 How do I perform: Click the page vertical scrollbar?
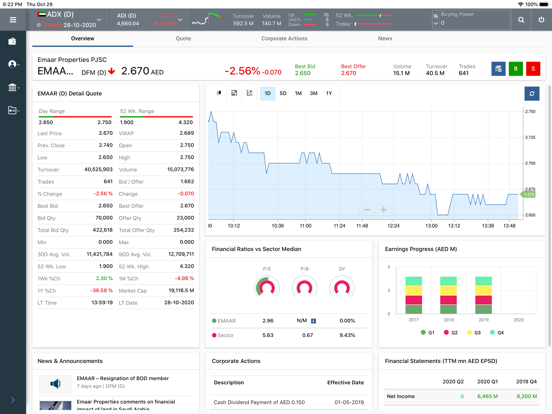549,215
